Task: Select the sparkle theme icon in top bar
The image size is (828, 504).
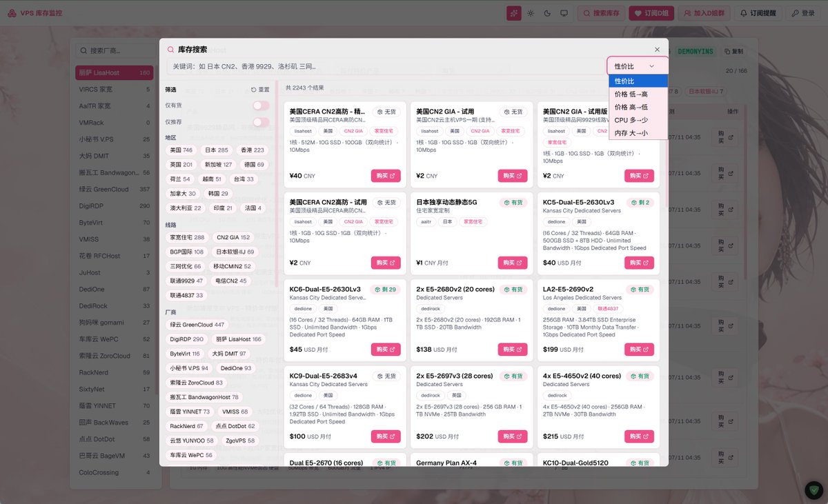Action: pos(514,13)
